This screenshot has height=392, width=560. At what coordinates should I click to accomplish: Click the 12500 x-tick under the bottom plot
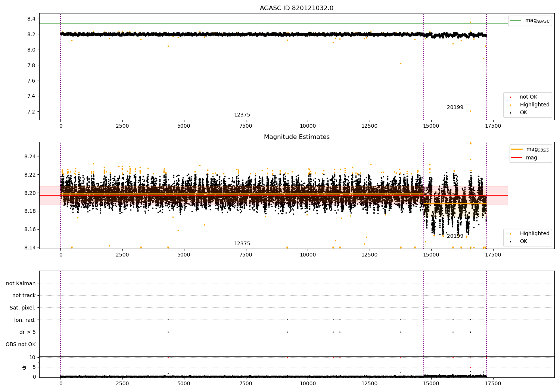[369, 383]
